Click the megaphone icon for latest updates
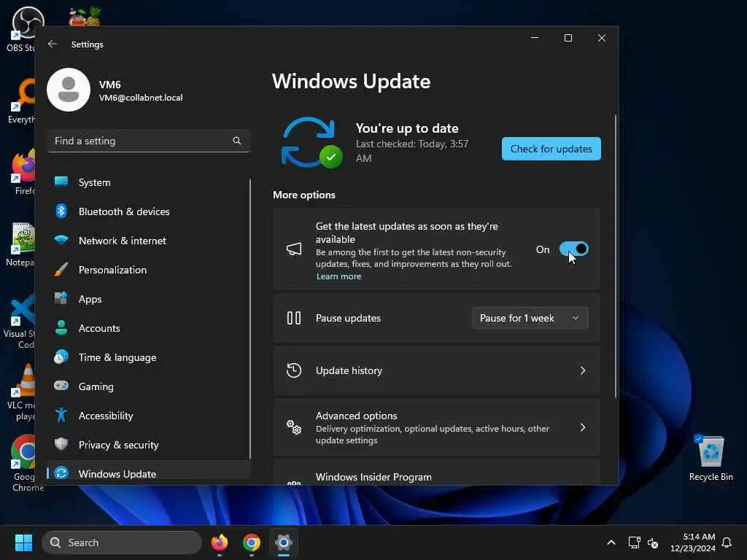 tap(294, 249)
